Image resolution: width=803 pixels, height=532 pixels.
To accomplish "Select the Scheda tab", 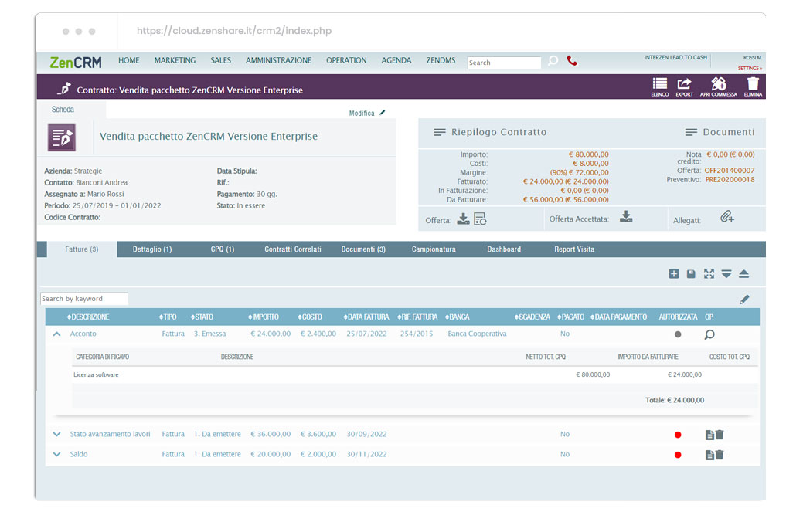I will (x=63, y=110).
